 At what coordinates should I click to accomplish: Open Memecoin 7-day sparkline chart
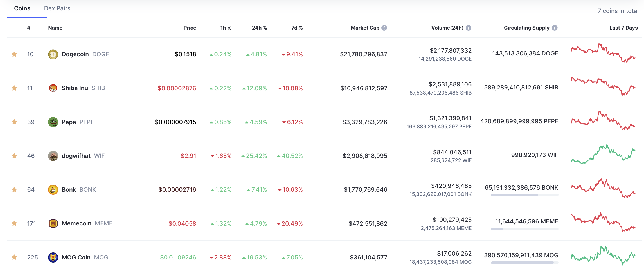click(603, 222)
